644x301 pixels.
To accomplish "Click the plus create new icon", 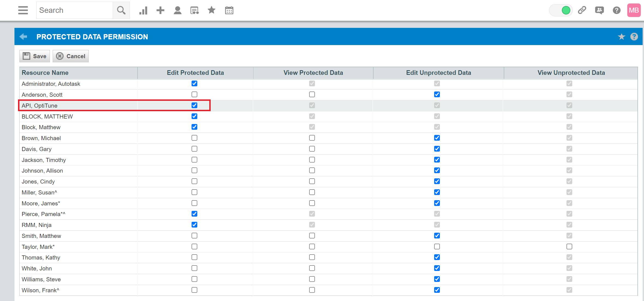I will (160, 10).
